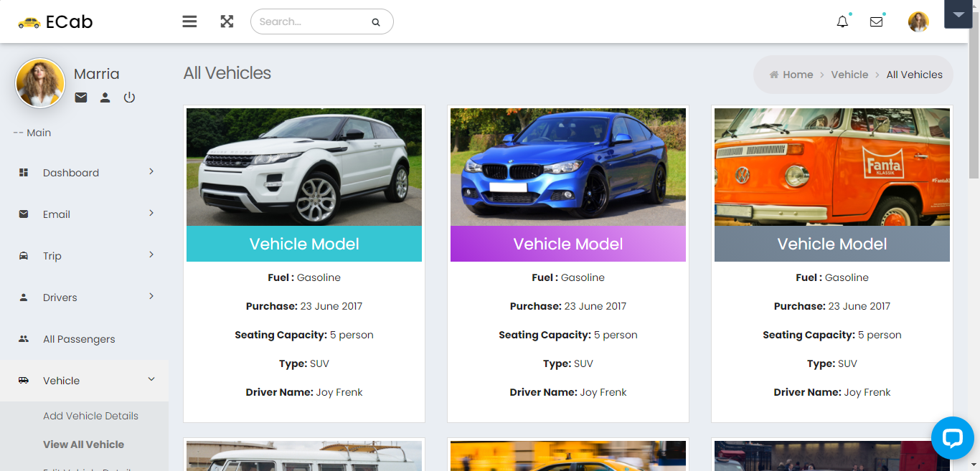Click the page vertical scrollbar
Image resolution: width=980 pixels, height=471 pixels.
974,108
